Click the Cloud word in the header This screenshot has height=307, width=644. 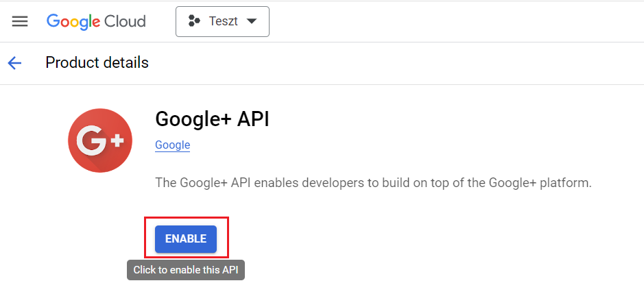tap(125, 21)
